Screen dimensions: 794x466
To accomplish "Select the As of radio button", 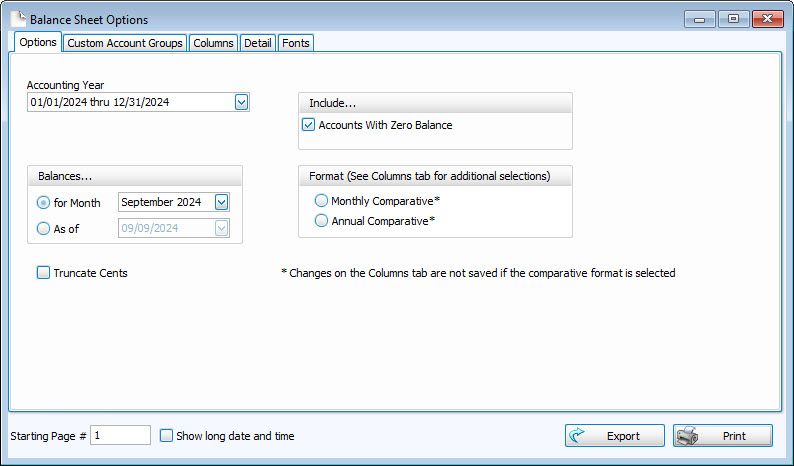I will coord(44,228).
